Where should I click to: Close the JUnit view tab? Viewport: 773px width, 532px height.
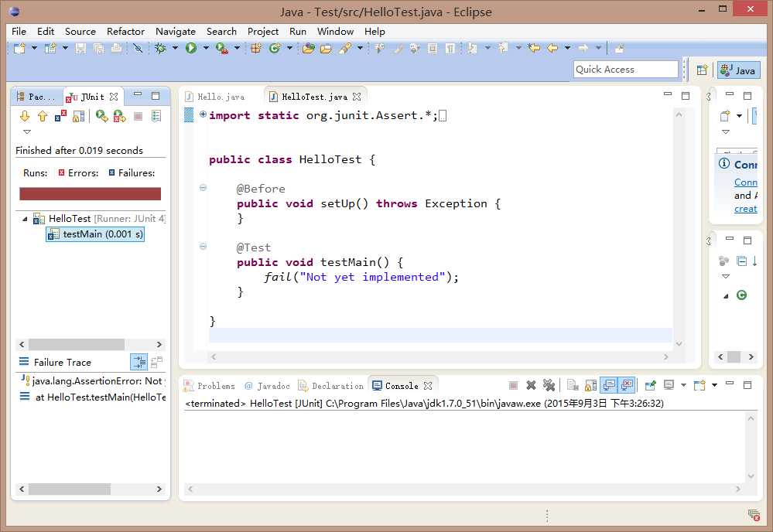tap(114, 97)
